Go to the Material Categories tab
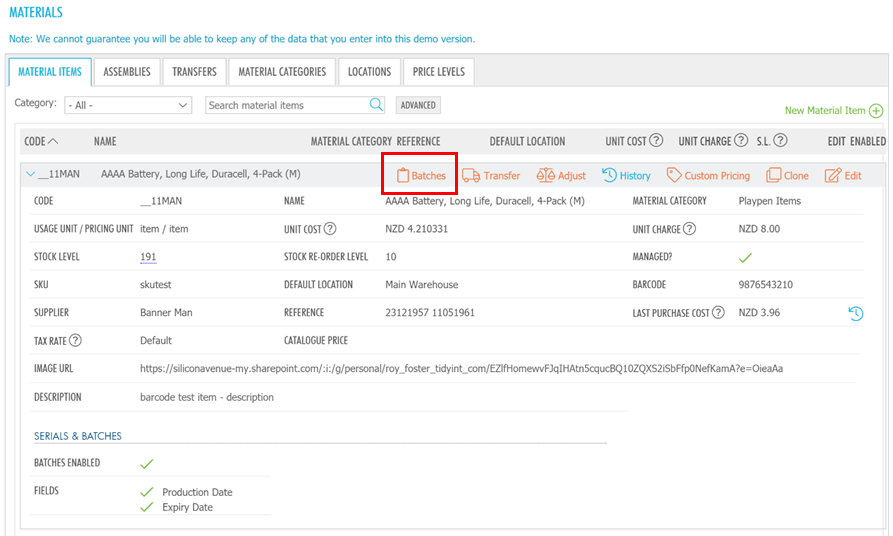This screenshot has width=893, height=536. click(282, 72)
